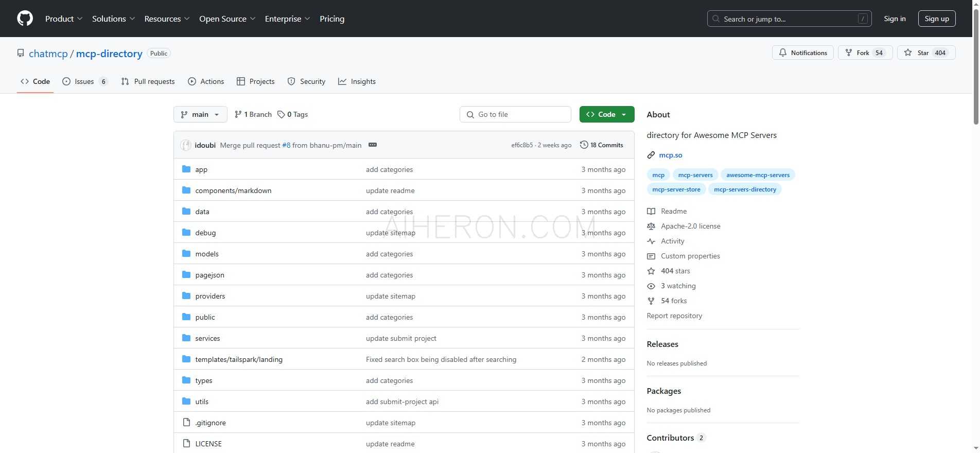The image size is (980, 453).
Task: Click the link chain icon beside mcp.so
Action: click(x=651, y=155)
